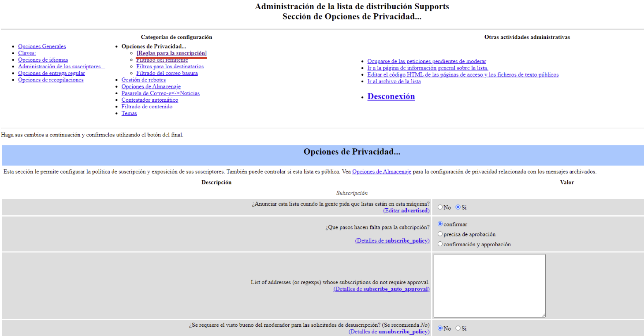
Task: Open Opciones de Almacenaje in category list
Action: pyautogui.click(x=151, y=87)
